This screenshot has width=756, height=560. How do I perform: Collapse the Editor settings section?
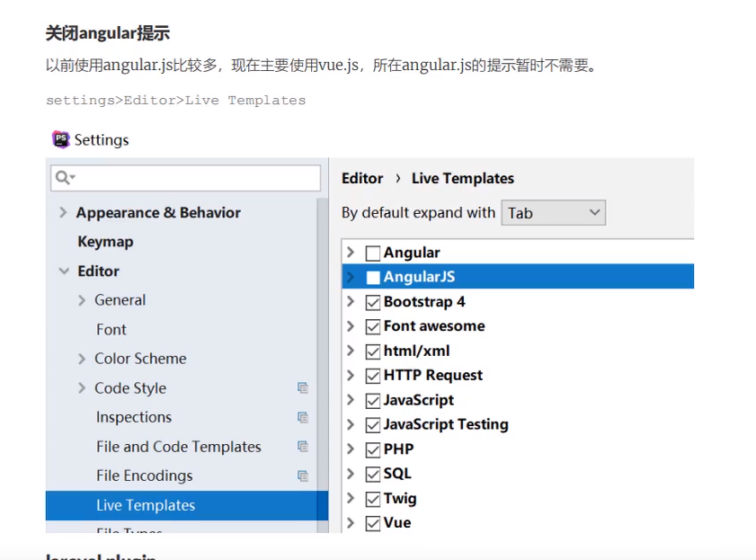pyautogui.click(x=64, y=271)
